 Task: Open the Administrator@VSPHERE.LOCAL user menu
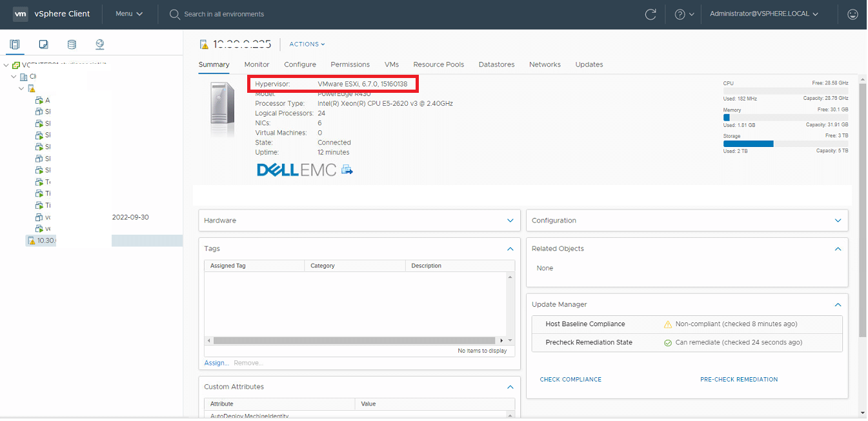click(764, 14)
